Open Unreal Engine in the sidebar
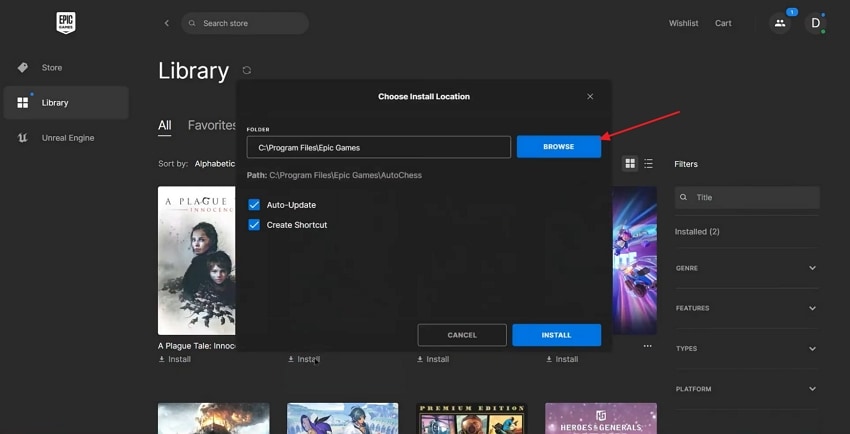Screen dimensions: 850x434 pos(66,138)
